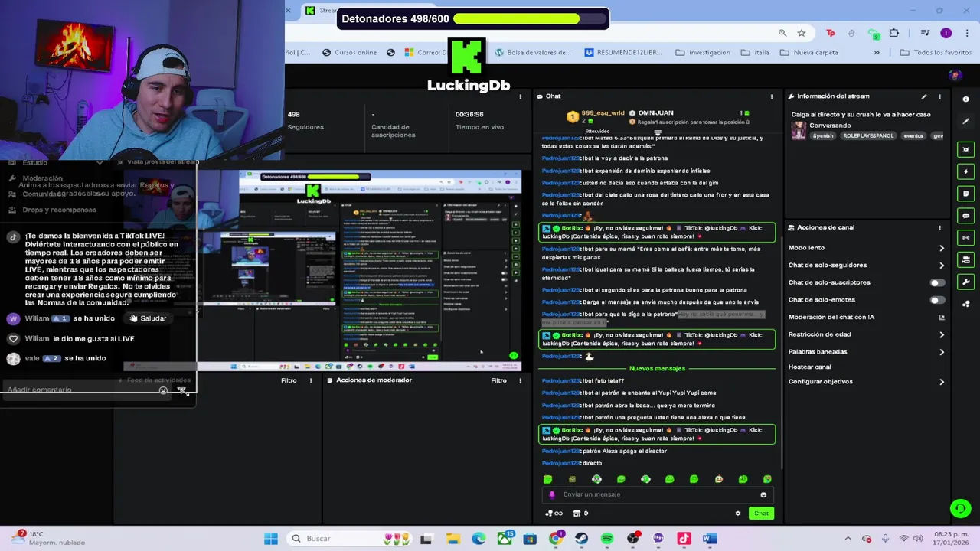Jump to Nuevos mensajes divider in chat
Image resolution: width=980 pixels, height=551 pixels.
[657, 369]
